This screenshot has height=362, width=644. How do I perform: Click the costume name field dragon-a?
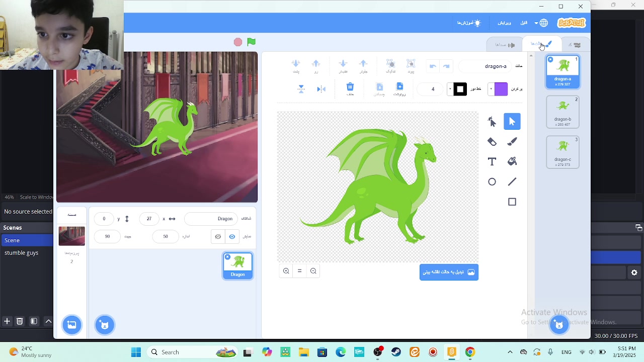click(x=486, y=66)
